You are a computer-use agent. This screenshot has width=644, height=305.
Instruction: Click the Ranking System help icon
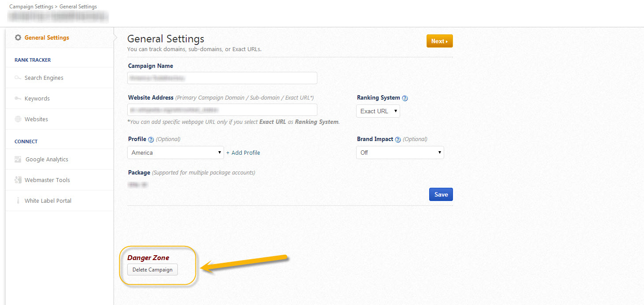click(405, 98)
